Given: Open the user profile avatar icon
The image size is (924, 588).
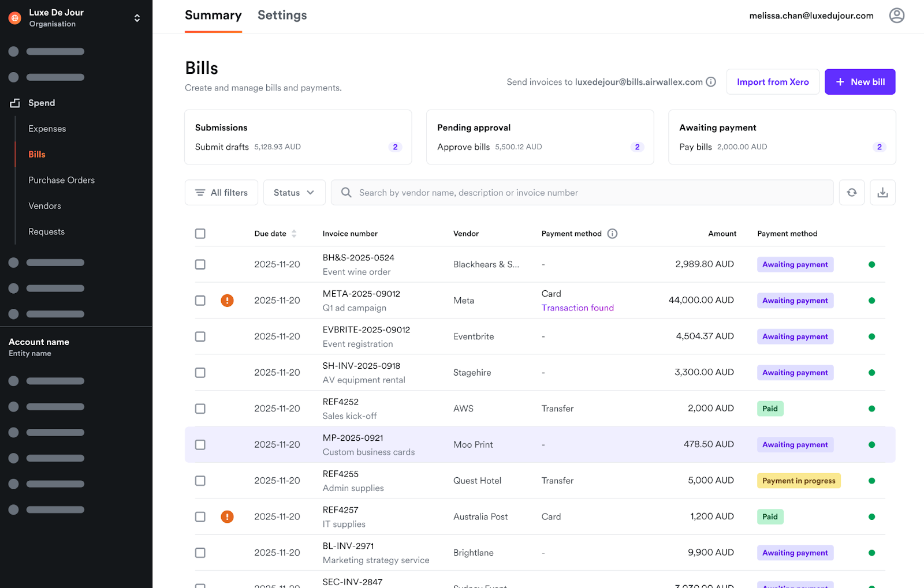Looking at the screenshot, I should click(x=896, y=16).
